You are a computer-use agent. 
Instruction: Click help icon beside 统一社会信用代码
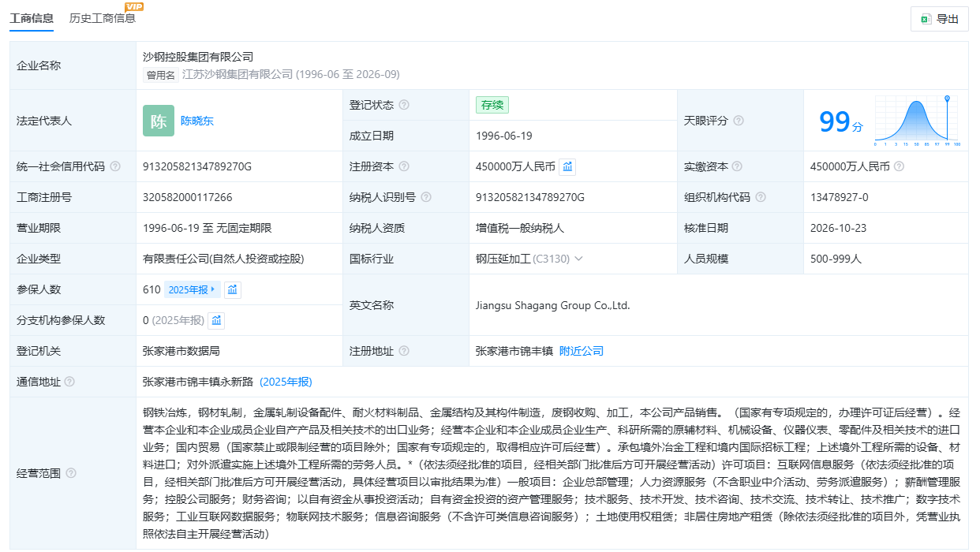coord(115,166)
